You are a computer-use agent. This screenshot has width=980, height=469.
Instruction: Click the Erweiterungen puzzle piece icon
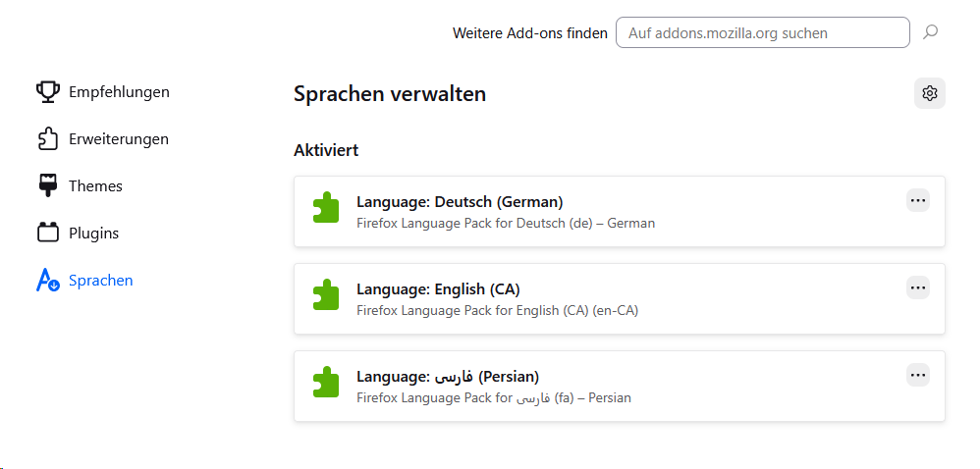(48, 139)
